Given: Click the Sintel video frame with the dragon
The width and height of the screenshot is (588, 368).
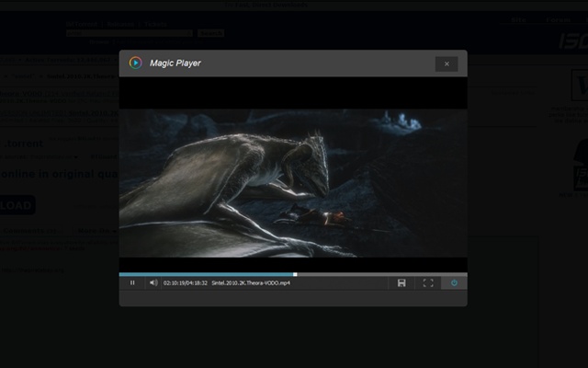Looking at the screenshot, I should click(293, 183).
